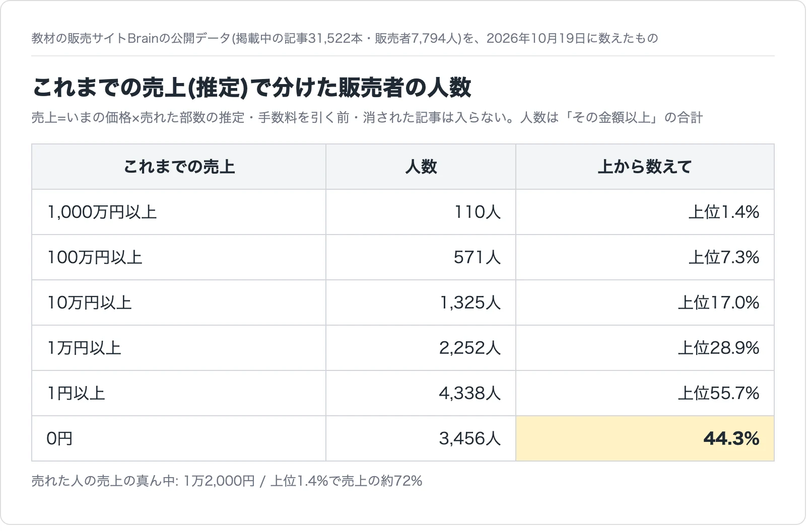
Task: Select the 100万円以上 cell
Action: click(179, 257)
